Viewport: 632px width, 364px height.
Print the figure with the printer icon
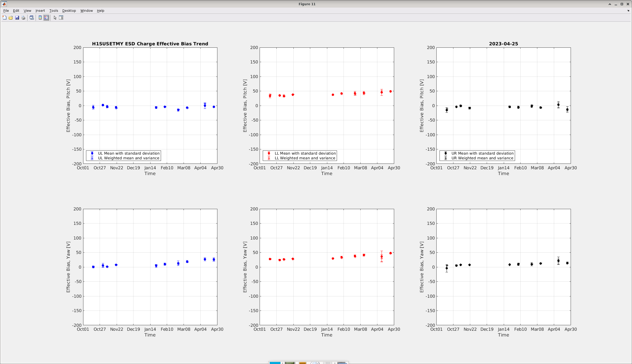tap(23, 18)
